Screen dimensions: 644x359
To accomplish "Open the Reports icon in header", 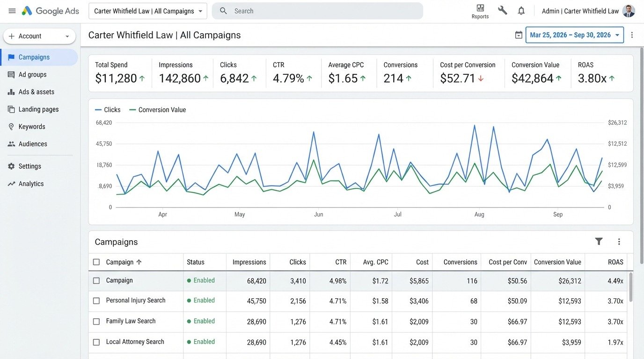I will click(480, 8).
